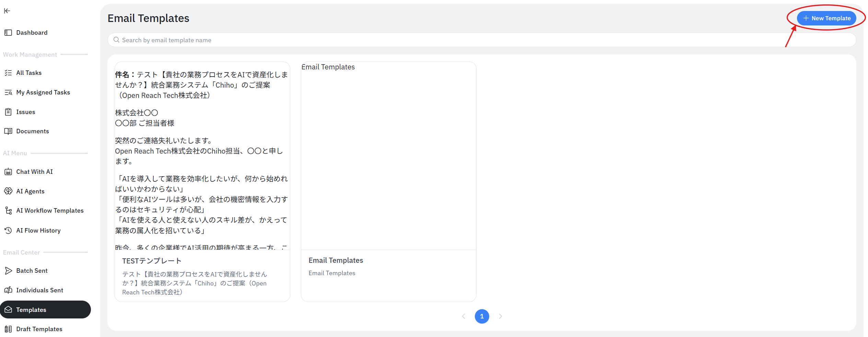Select the active Templates menu item
Image resolution: width=868 pixels, height=337 pixels.
pos(45,310)
